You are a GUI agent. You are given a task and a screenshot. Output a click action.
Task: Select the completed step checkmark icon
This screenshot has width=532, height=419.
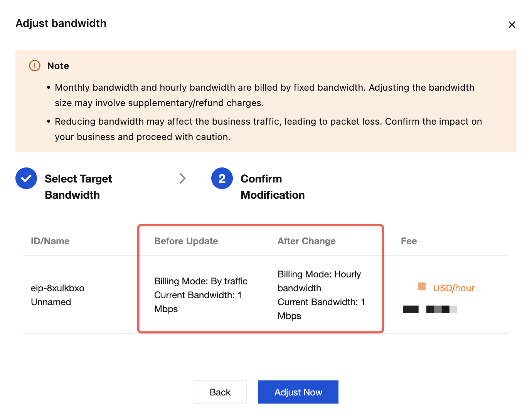[26, 178]
